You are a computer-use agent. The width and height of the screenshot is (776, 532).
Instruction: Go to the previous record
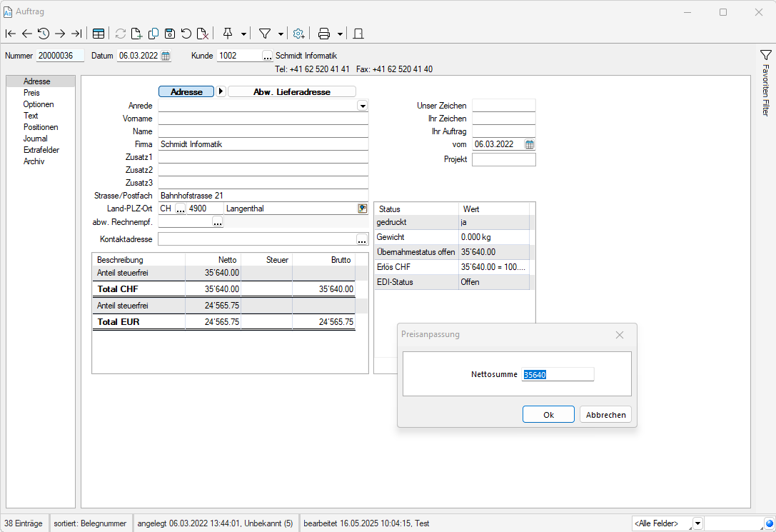coord(27,34)
